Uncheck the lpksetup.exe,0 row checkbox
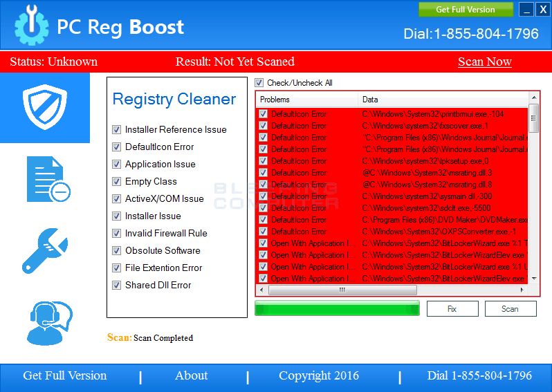 263,161
